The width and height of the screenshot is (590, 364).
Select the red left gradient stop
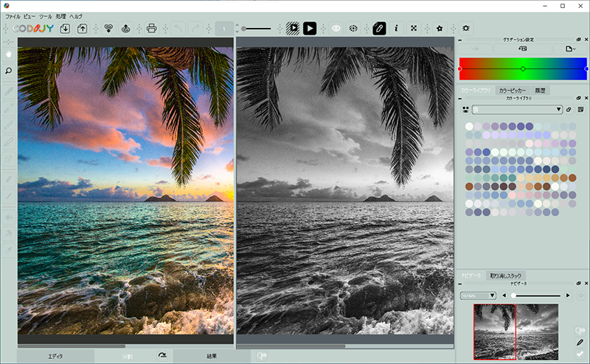[459, 69]
